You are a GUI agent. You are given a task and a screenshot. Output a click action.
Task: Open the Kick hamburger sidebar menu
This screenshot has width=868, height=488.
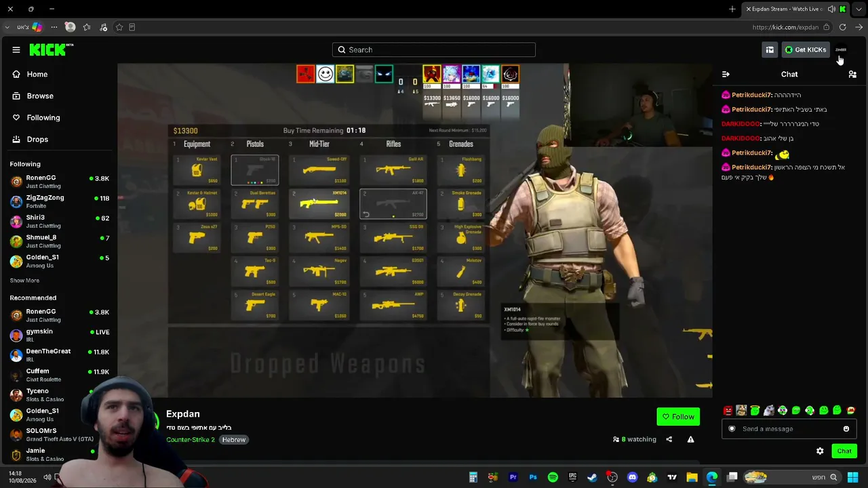click(x=16, y=49)
